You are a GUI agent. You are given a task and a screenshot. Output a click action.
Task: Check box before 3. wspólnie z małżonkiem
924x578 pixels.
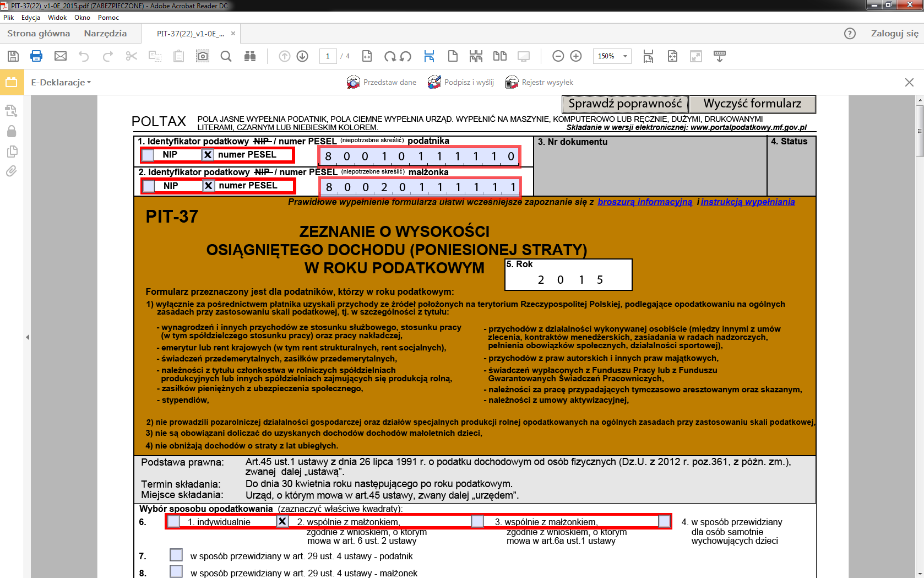(x=477, y=521)
